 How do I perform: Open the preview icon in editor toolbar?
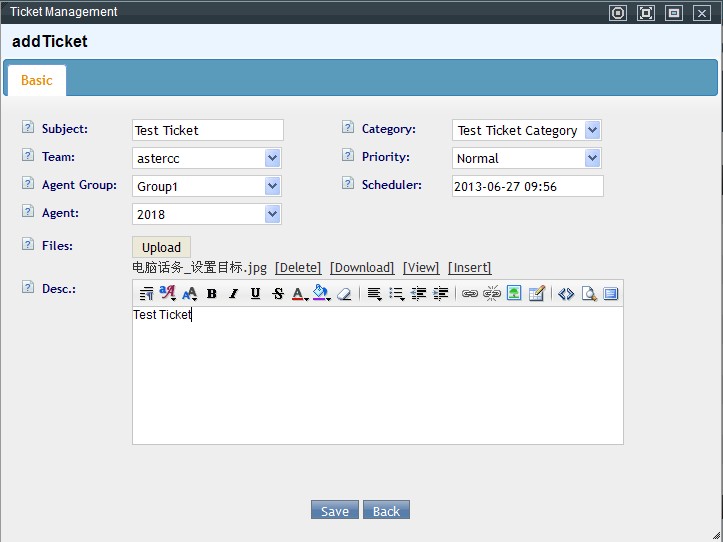(x=589, y=294)
